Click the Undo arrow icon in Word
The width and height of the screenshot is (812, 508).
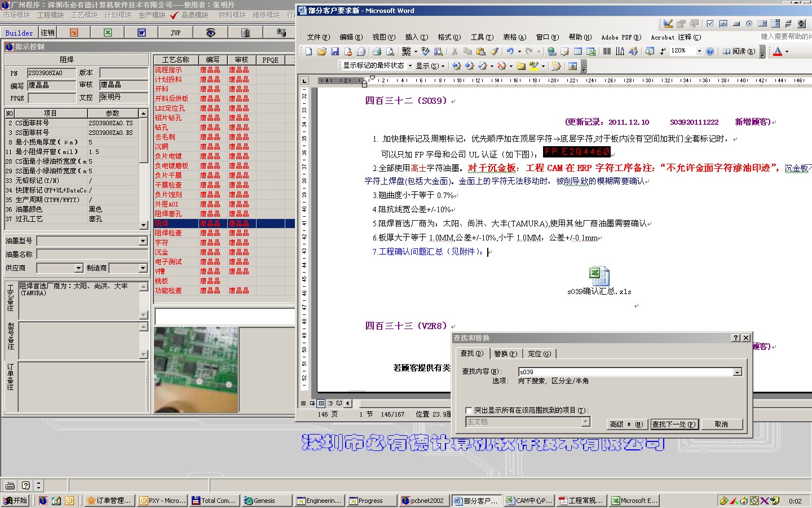tap(510, 51)
